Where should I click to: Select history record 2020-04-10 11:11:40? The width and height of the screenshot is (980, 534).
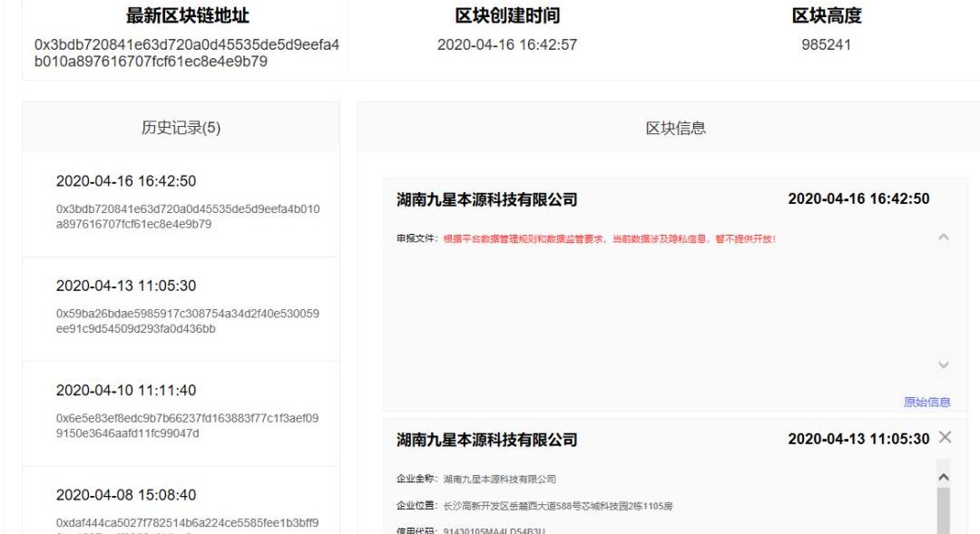125,391
